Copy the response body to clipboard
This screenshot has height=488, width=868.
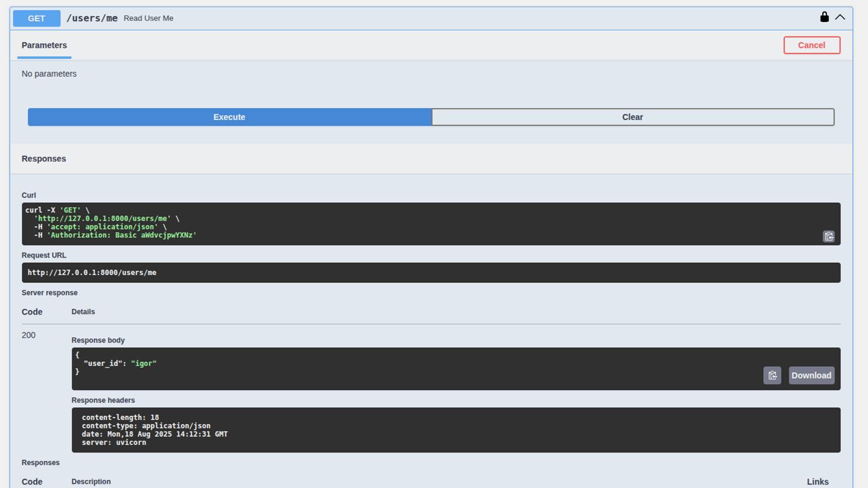pos(772,375)
